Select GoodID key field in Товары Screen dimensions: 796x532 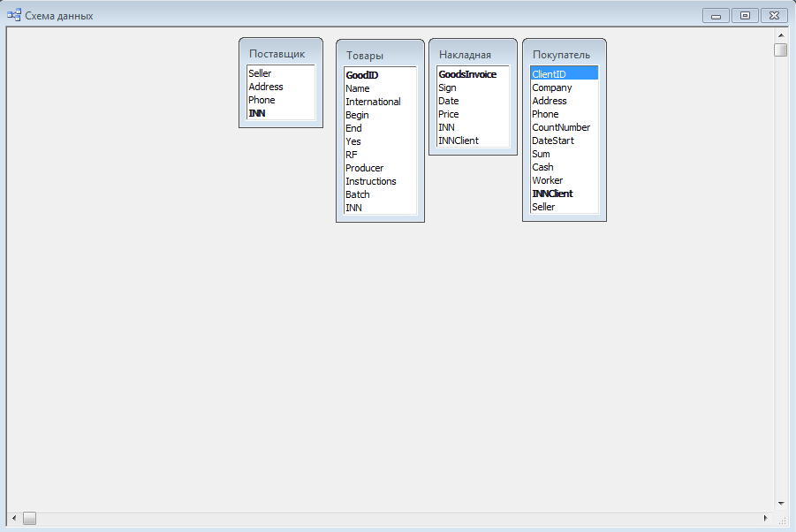click(x=380, y=75)
